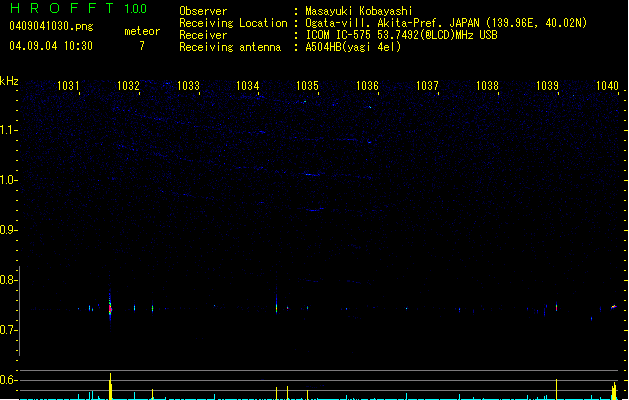
Task: Click the 1040 time axis label
Action: coord(607,85)
